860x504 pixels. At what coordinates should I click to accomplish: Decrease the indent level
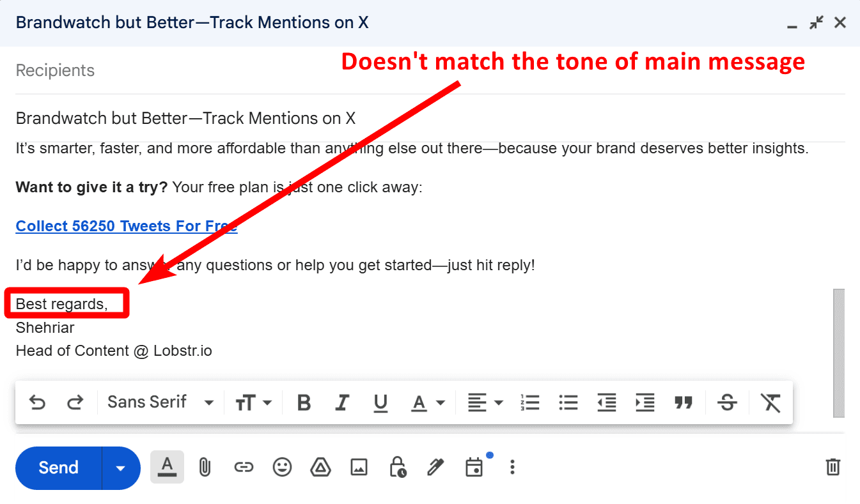tap(607, 402)
